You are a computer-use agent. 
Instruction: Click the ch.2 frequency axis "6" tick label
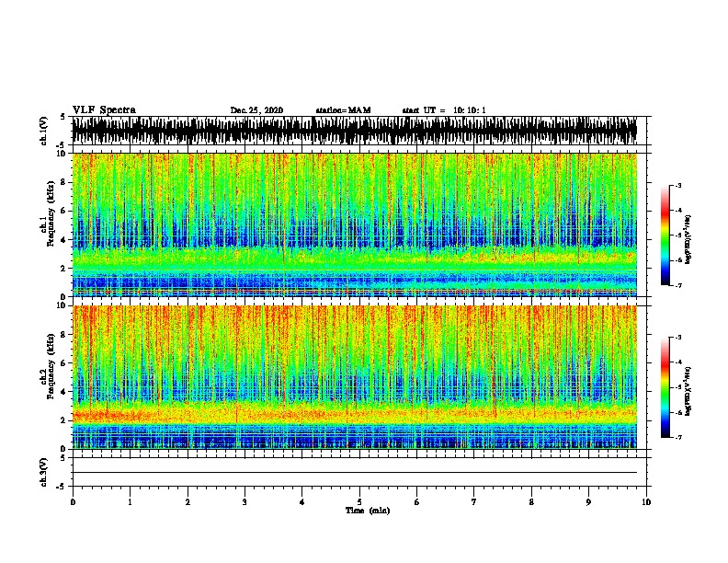[64, 363]
